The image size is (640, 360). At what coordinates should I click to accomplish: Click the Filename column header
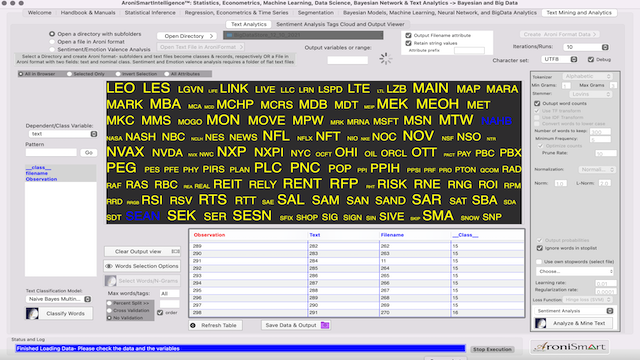coord(392,235)
